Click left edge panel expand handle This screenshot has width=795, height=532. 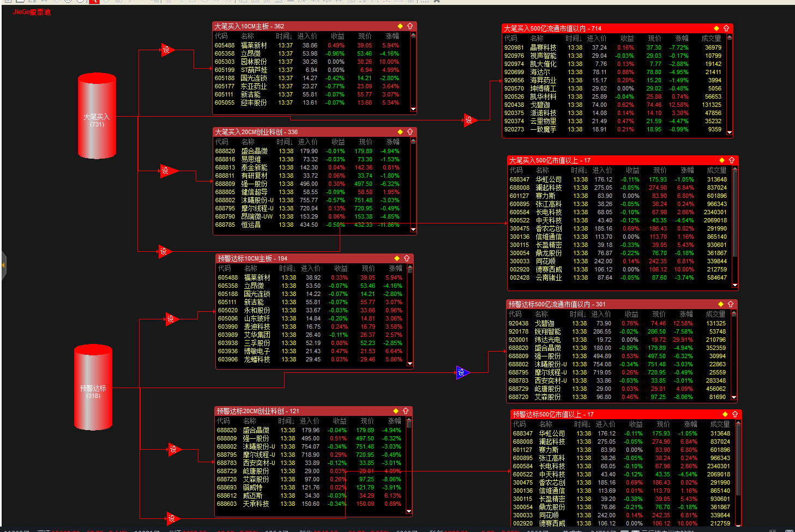(x=3, y=265)
